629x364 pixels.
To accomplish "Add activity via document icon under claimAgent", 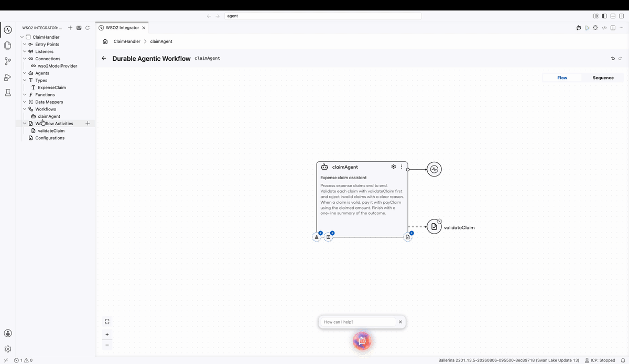I will pos(408,237).
